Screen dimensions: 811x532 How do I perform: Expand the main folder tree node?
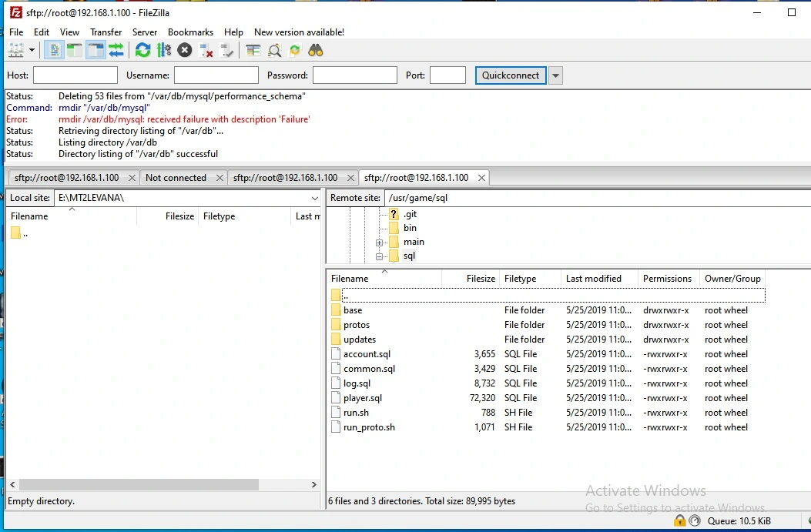point(380,243)
